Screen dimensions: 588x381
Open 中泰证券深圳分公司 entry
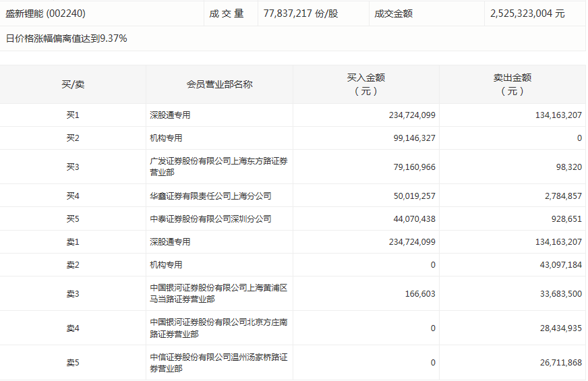point(210,219)
